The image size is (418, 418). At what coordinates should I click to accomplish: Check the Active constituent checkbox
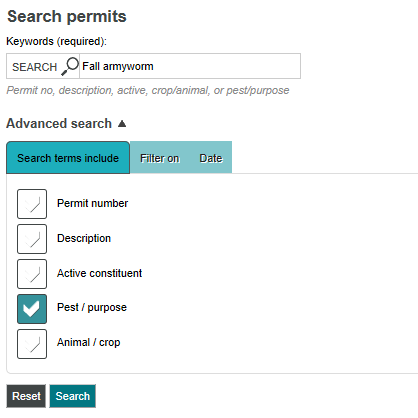pyautogui.click(x=32, y=274)
